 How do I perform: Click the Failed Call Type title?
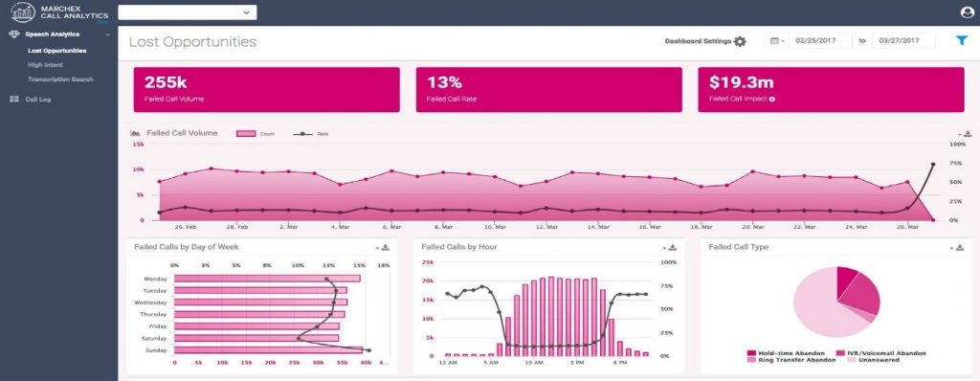pos(739,247)
